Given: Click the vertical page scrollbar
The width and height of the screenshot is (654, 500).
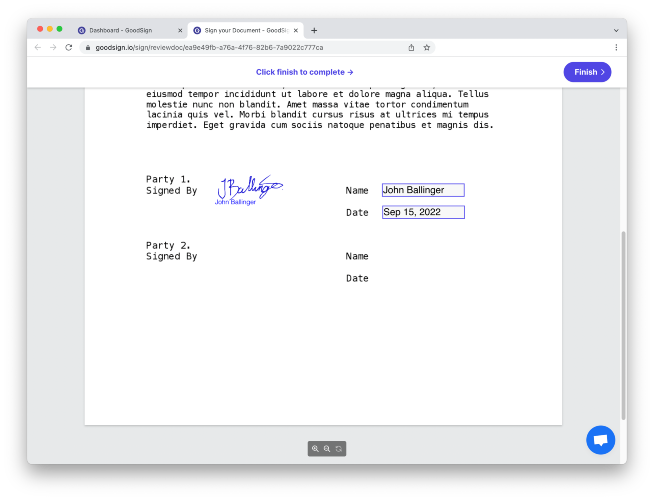Looking at the screenshot, I should [624, 325].
